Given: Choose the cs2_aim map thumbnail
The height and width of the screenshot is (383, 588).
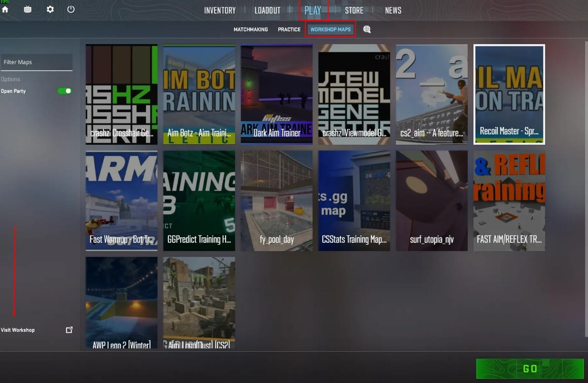Looking at the screenshot, I should pyautogui.click(x=432, y=94).
